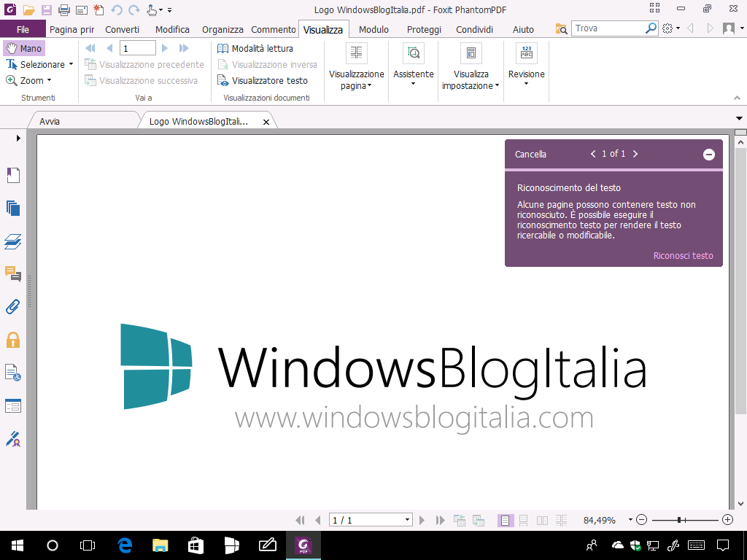Select the Mano hand tool

point(24,48)
